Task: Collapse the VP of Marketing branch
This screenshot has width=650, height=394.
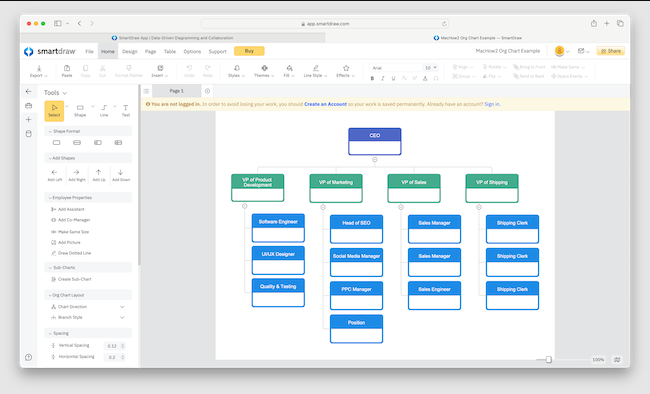Action: 323,207
